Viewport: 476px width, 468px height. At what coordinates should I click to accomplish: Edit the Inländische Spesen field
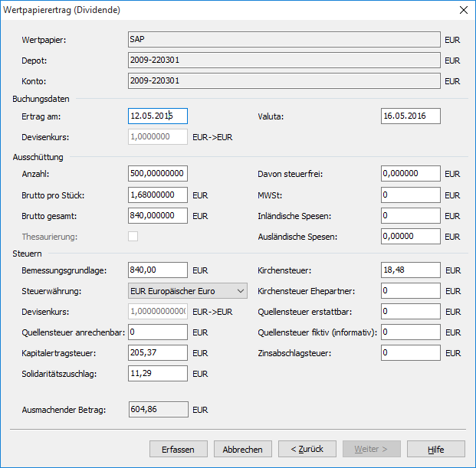(410, 216)
